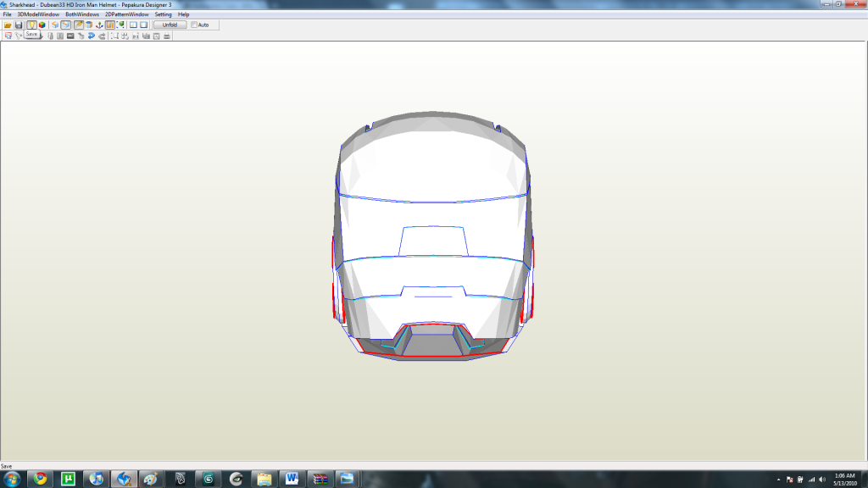
Task: Open WinRAR from the taskbar
Action: (320, 480)
